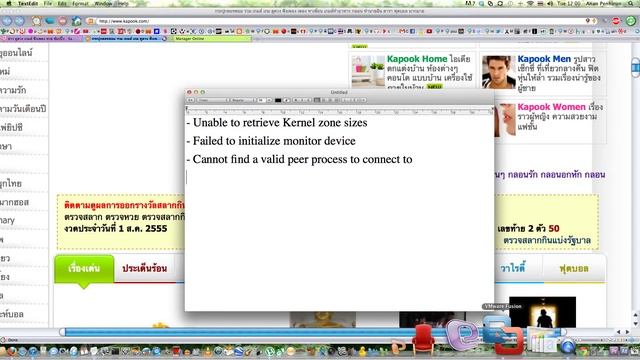This screenshot has width=640, height=360.
Task: Open line spacing and list styles control
Action: (355, 100)
